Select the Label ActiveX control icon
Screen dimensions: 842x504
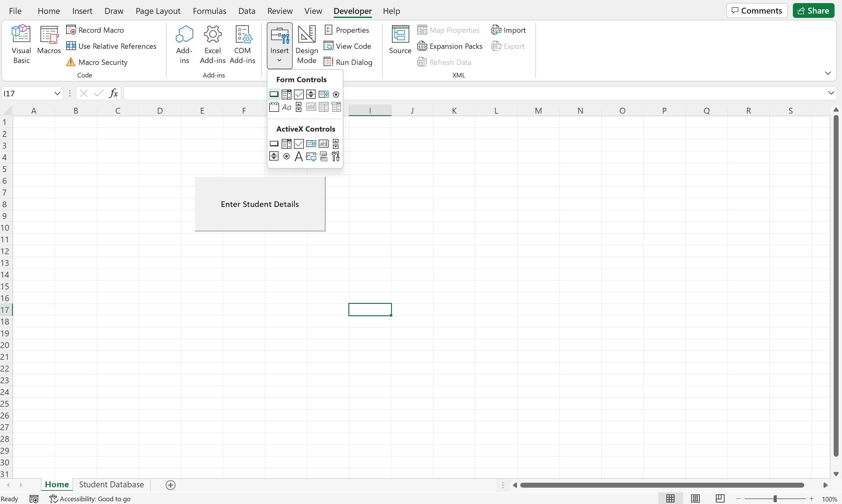point(299,156)
